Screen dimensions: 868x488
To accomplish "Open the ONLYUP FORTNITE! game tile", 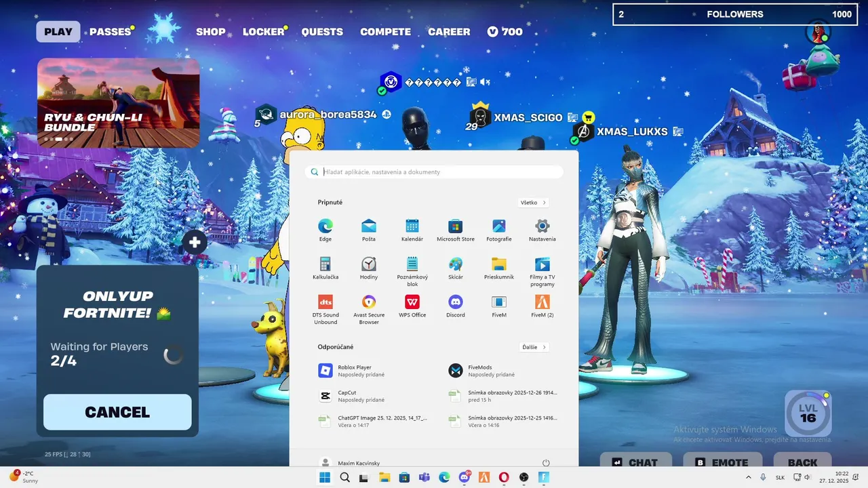I will pos(117,304).
